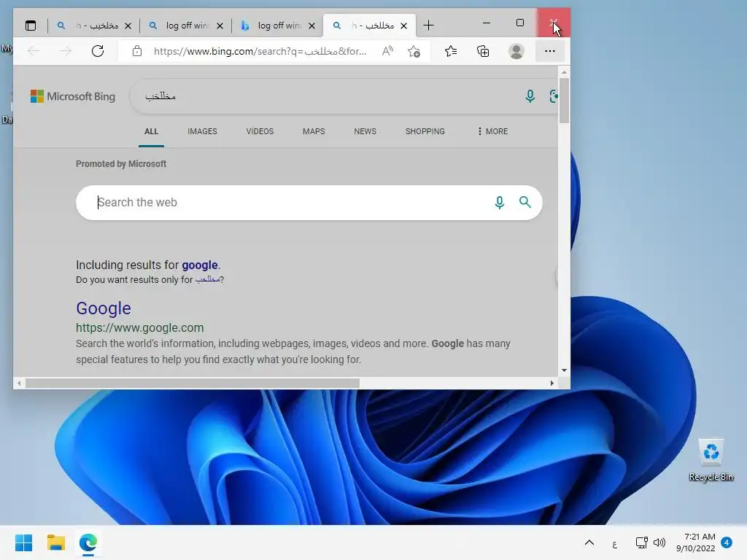Select the IMAGES results tab

coord(202,131)
